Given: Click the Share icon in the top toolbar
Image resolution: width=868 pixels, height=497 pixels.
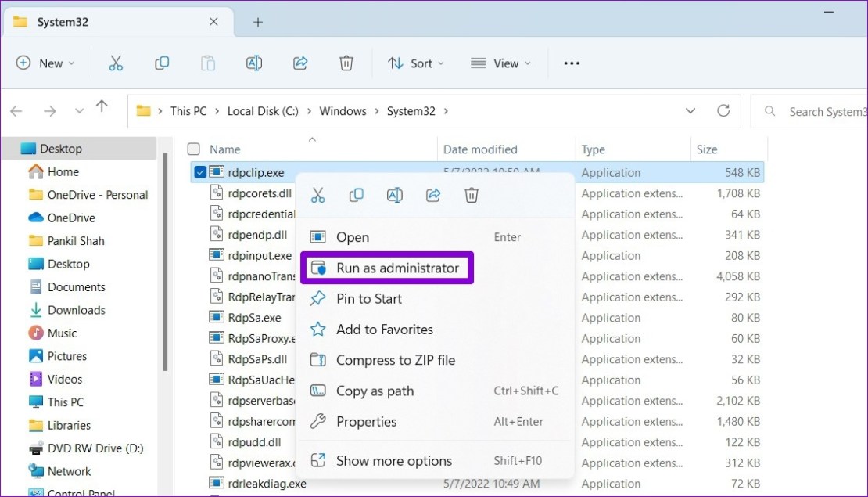Looking at the screenshot, I should [300, 63].
